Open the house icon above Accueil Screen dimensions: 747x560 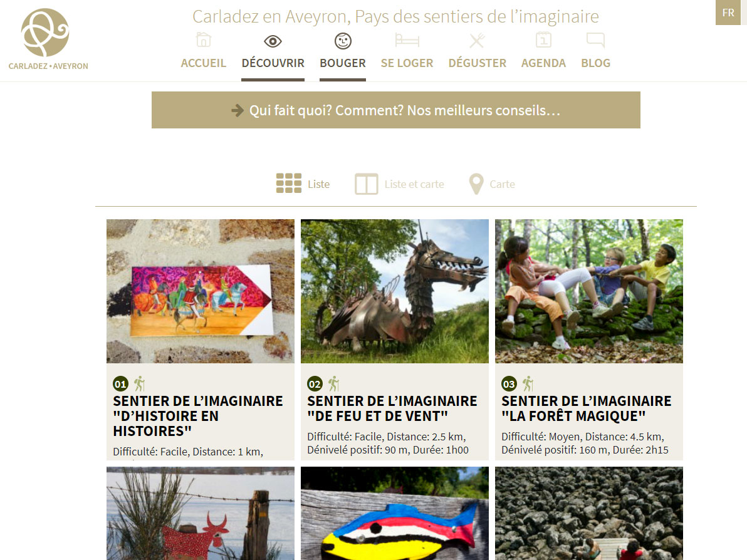pos(204,40)
